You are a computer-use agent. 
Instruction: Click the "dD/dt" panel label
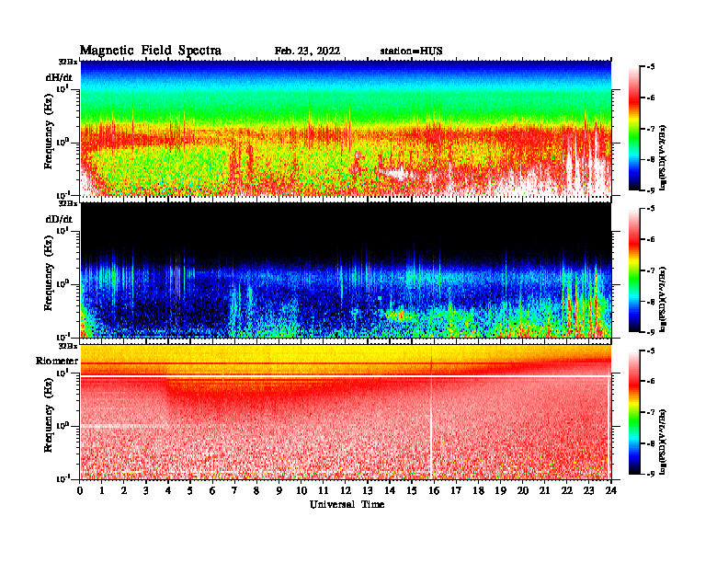point(59,219)
